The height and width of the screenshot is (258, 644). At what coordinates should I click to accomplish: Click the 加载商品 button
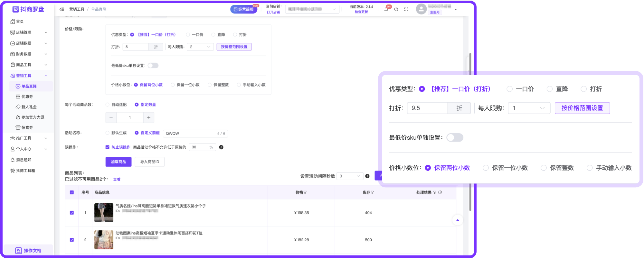click(118, 162)
